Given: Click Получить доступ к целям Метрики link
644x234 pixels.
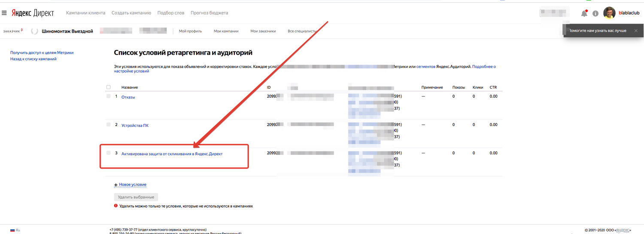Looking at the screenshot, I should [x=42, y=52].
